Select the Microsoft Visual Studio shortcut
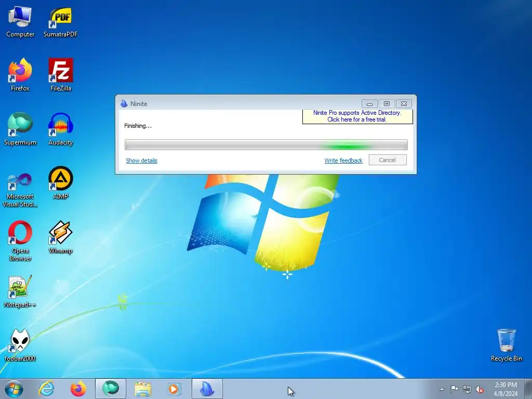Image resolution: width=532 pixels, height=399 pixels. click(x=20, y=190)
